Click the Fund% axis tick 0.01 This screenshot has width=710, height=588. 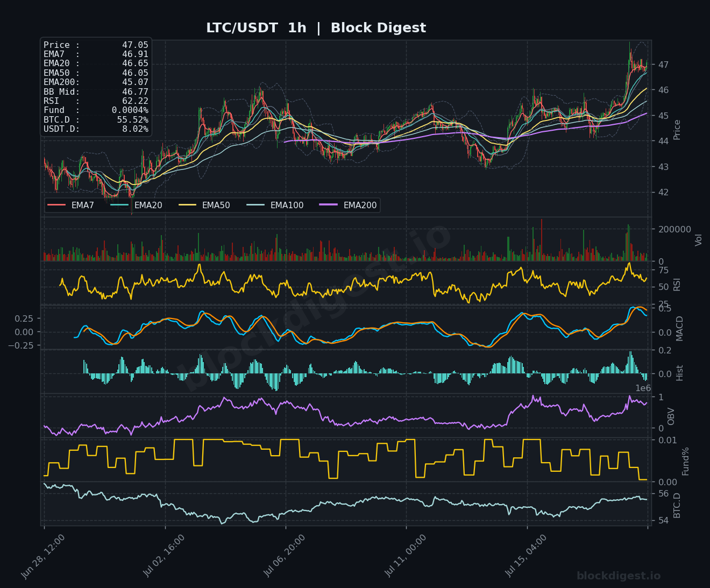(668, 440)
